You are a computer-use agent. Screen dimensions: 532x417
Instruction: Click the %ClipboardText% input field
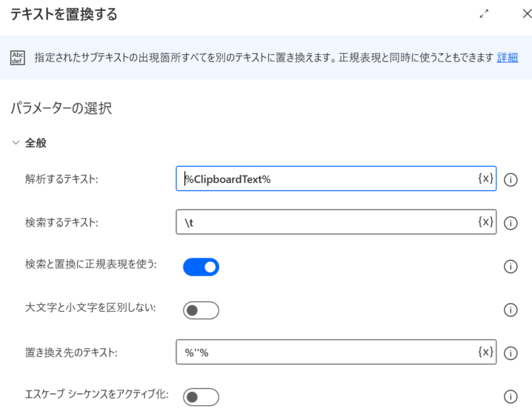336,179
